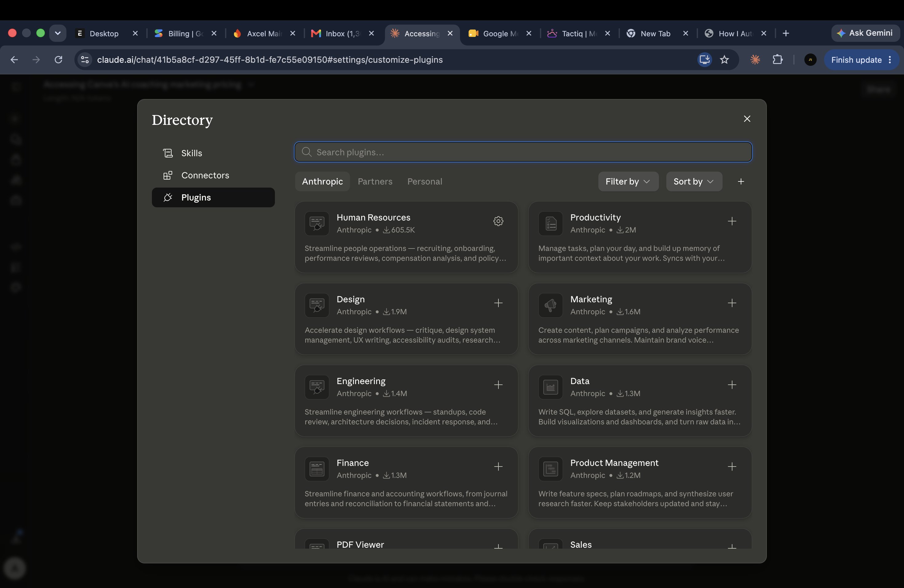Open Chrome menu three dots beside Finish update
The image size is (904, 588).
(x=890, y=60)
